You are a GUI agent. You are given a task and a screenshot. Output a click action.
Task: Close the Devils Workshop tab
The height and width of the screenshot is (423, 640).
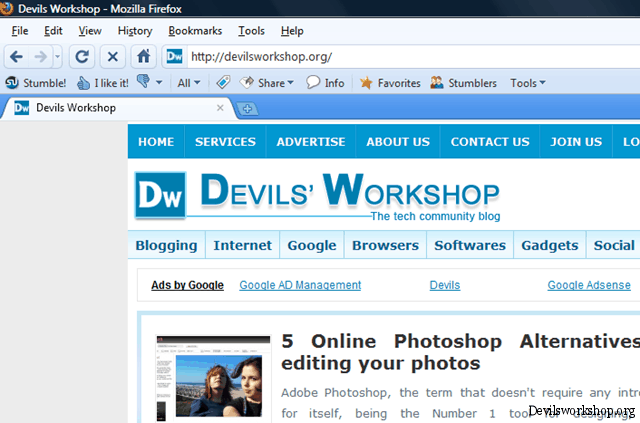220,108
